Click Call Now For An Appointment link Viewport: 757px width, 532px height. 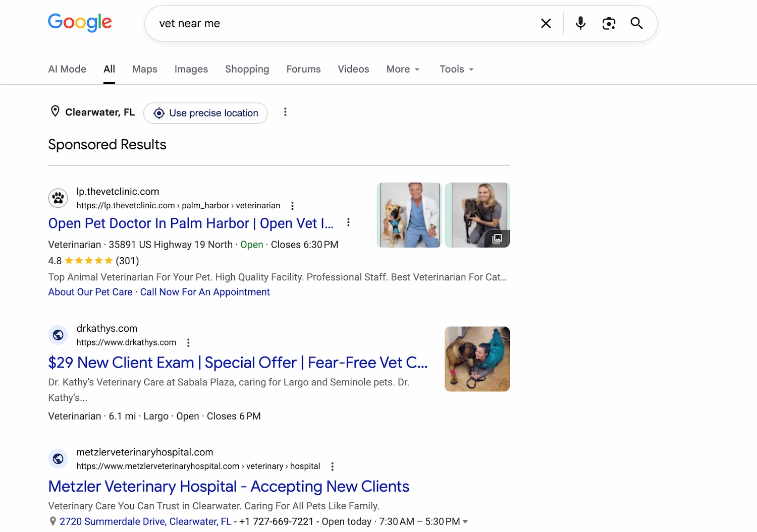click(x=205, y=292)
